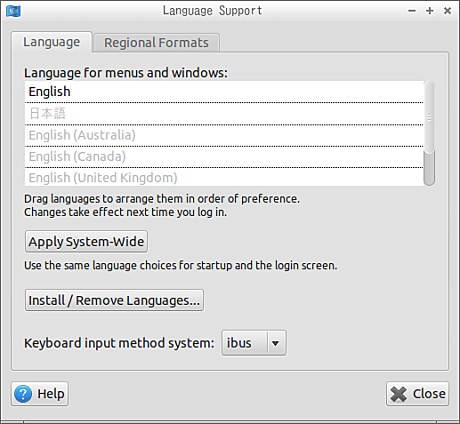
Task: Close window using title bar X
Action: (x=447, y=11)
